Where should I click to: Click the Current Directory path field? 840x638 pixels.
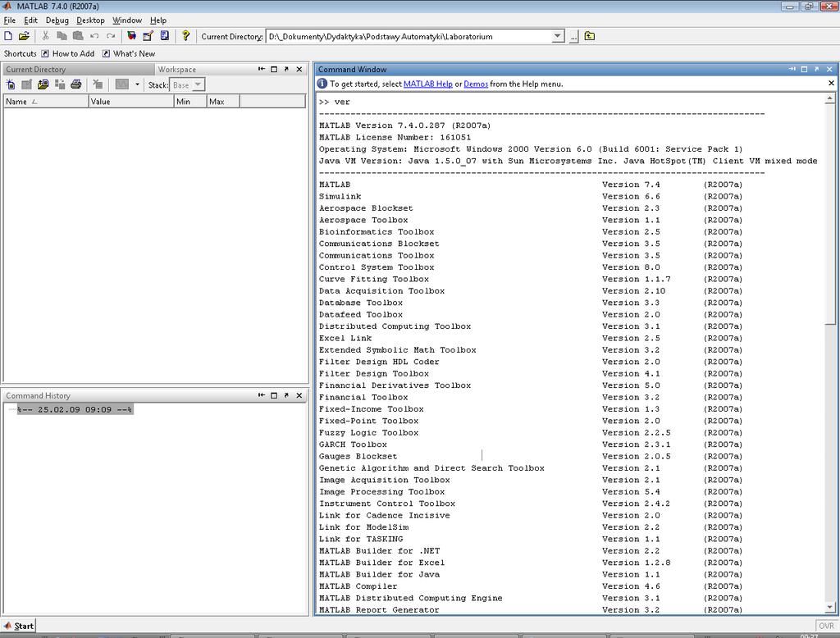409,36
